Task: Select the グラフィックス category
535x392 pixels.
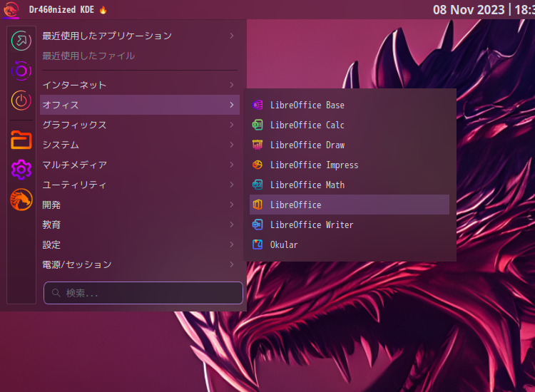Action: point(140,125)
